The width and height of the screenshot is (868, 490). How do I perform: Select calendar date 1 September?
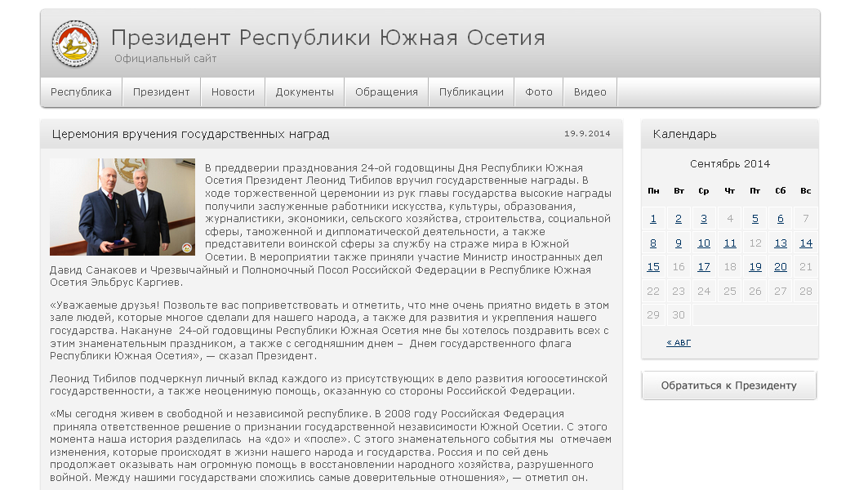click(653, 219)
